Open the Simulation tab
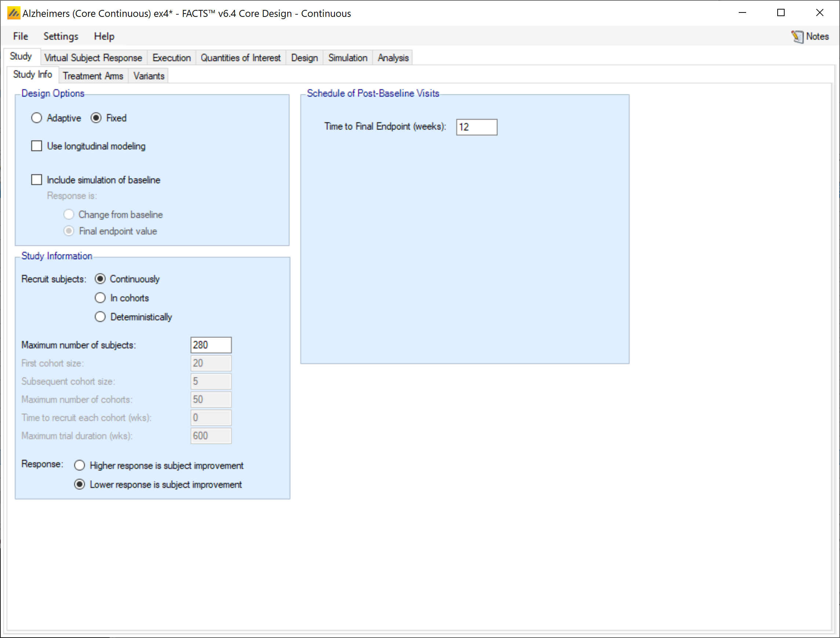The width and height of the screenshot is (840, 638). coord(347,58)
